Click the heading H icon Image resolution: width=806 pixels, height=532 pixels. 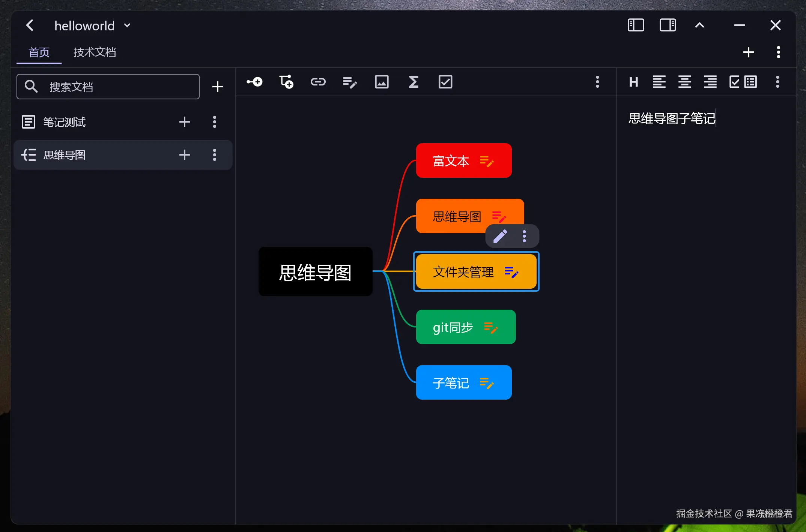click(633, 82)
